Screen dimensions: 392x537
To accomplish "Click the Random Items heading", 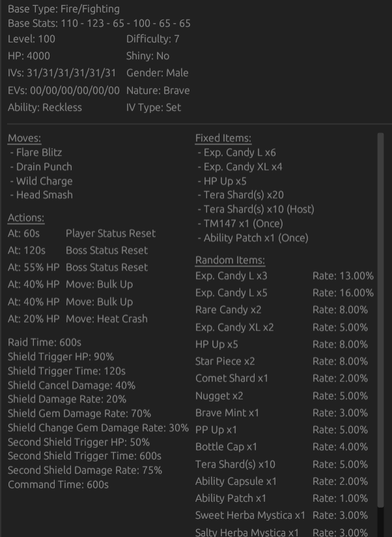I will tap(230, 260).
